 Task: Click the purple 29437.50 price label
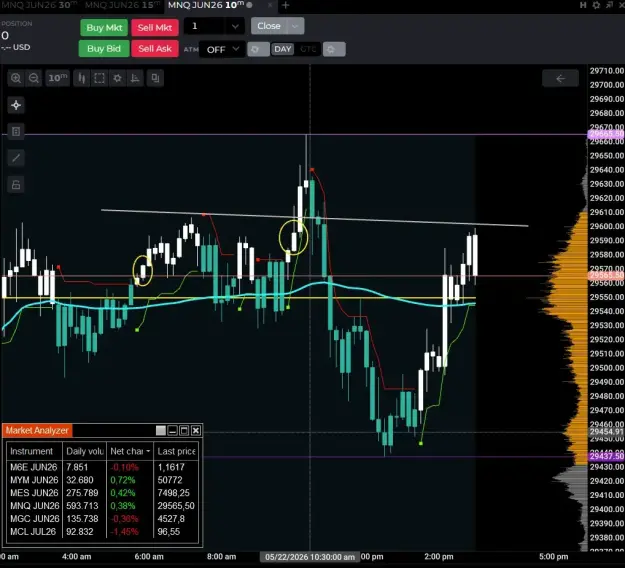tap(606, 456)
